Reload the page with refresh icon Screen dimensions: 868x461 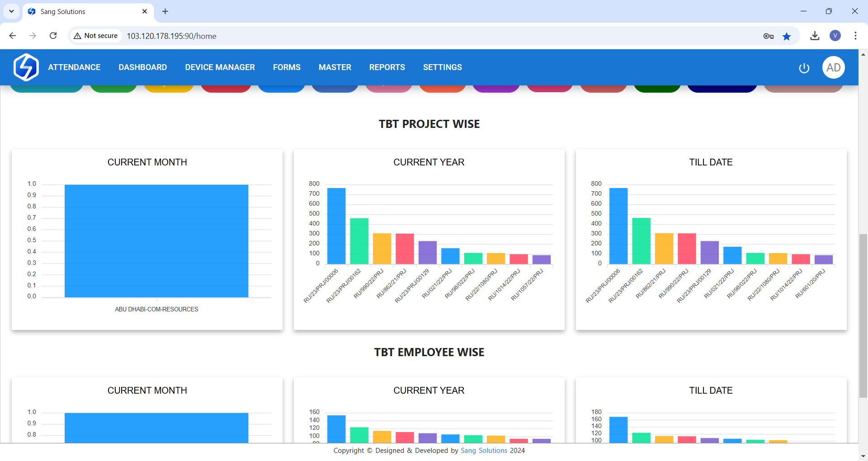[53, 36]
